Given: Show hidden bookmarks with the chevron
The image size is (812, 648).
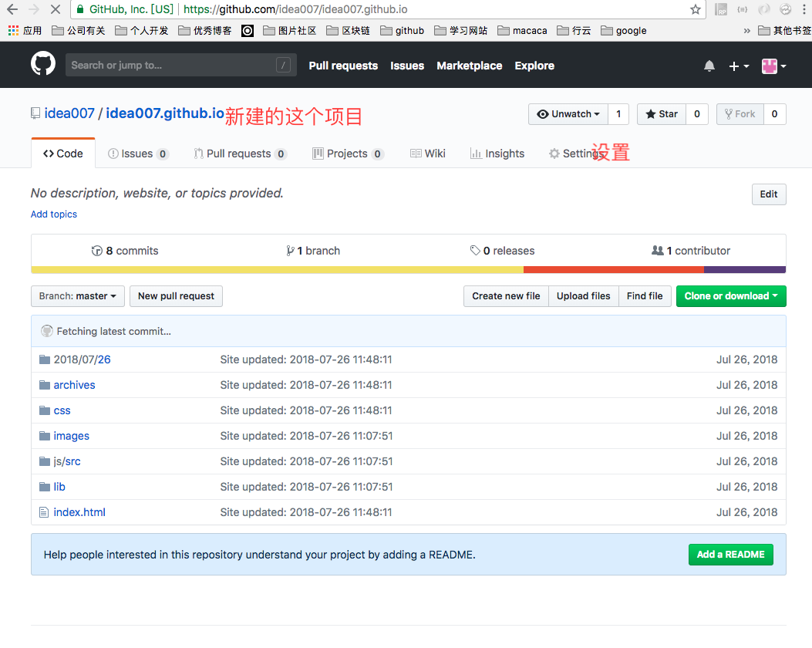Looking at the screenshot, I should (746, 31).
